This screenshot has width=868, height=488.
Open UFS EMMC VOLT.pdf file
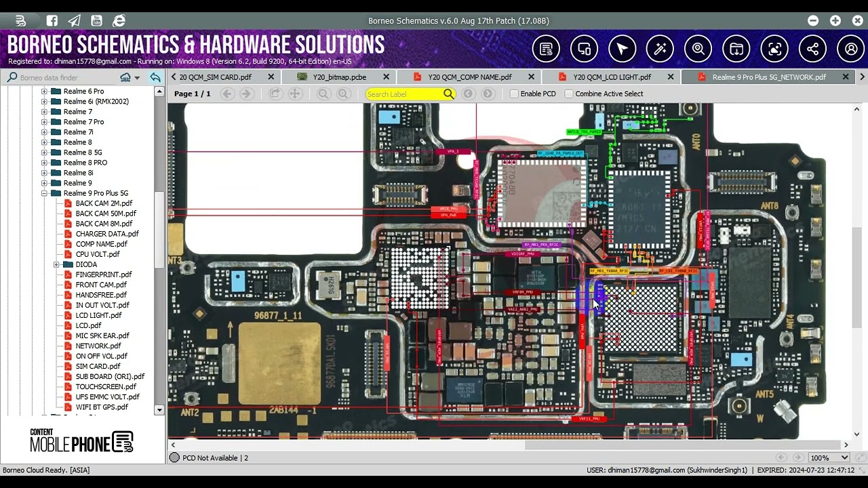point(107,396)
